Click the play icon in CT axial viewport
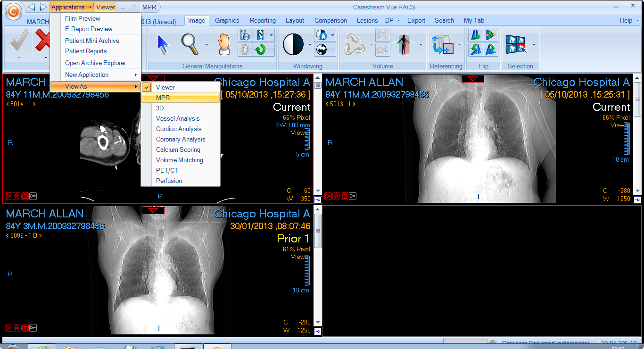The width and height of the screenshot is (644, 349). pos(8,196)
